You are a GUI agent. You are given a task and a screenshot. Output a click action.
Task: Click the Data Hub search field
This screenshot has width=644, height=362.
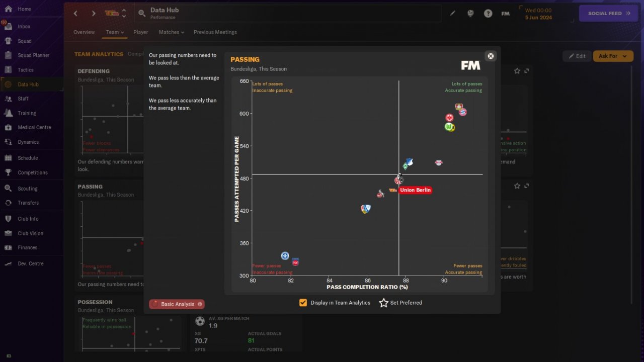click(287, 14)
